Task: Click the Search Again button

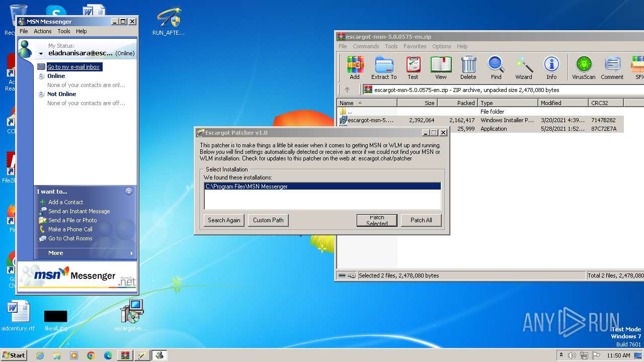Action: tap(224, 220)
